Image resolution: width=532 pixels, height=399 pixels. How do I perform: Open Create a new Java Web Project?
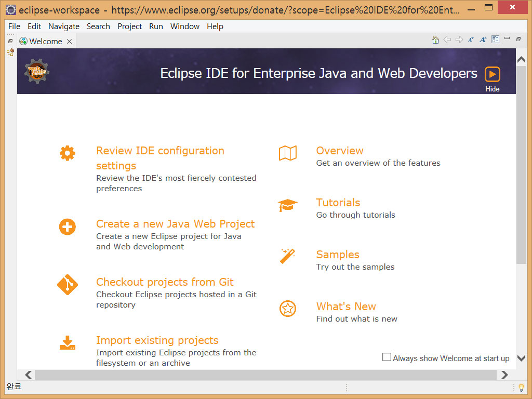[176, 224]
